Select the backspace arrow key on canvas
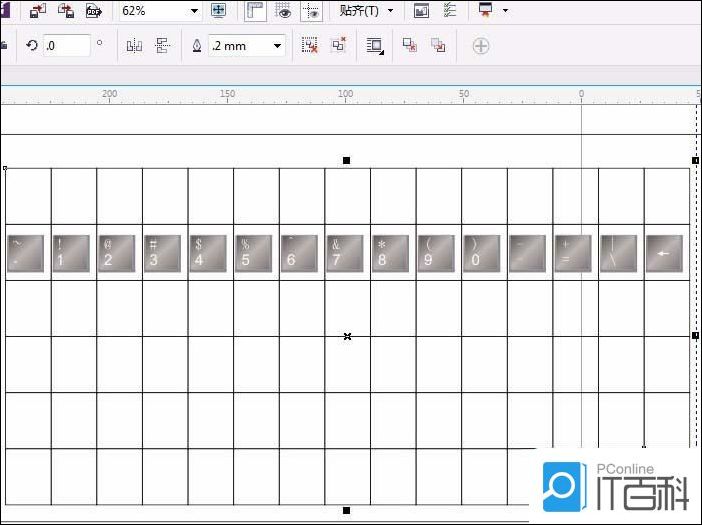 coord(664,254)
